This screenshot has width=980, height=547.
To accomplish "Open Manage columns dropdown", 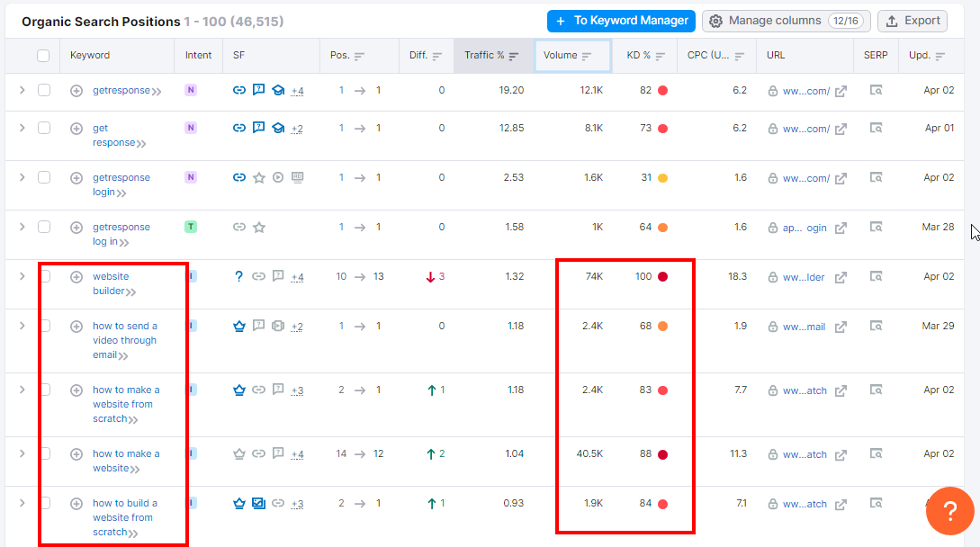I will tap(786, 21).
